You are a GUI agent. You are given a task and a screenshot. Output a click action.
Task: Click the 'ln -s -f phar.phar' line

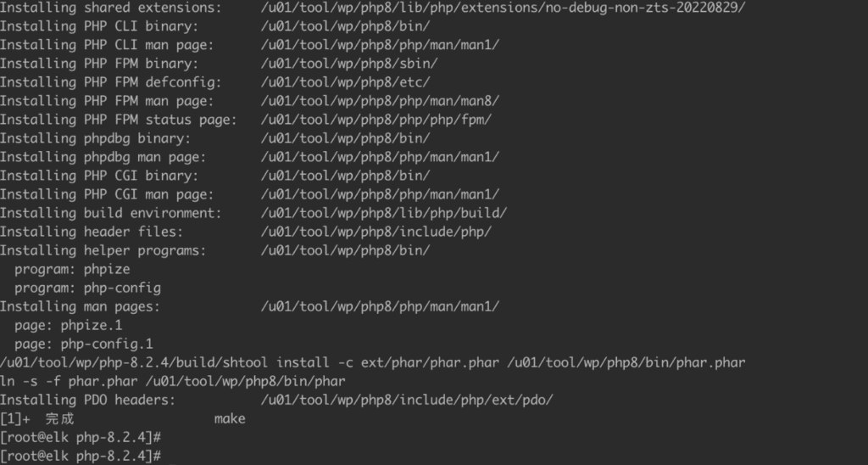tap(173, 381)
